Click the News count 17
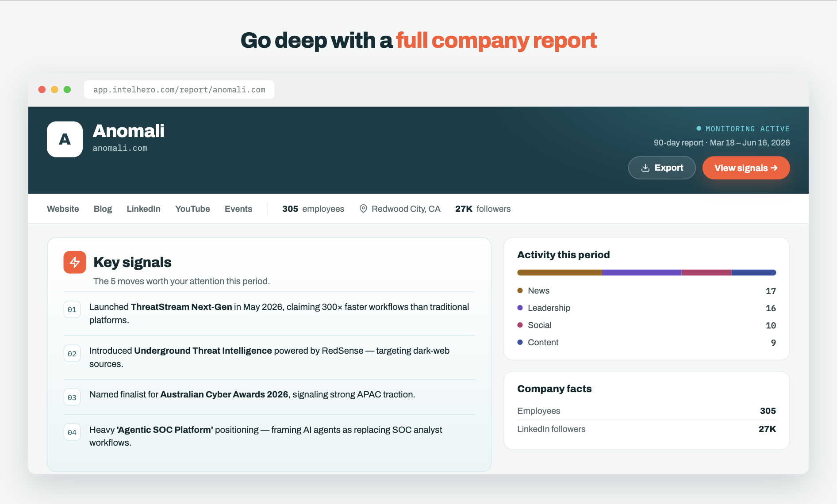 tap(771, 291)
